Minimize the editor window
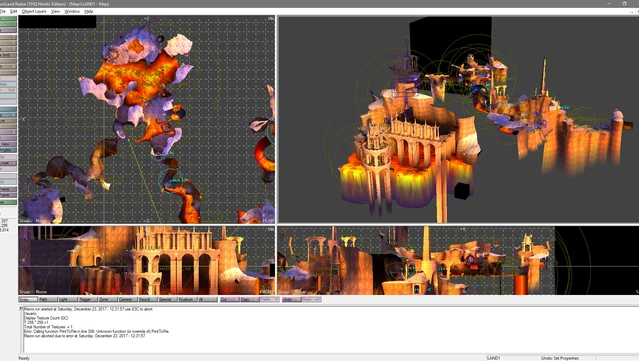639x361 pixels. pyautogui.click(x=609, y=3)
